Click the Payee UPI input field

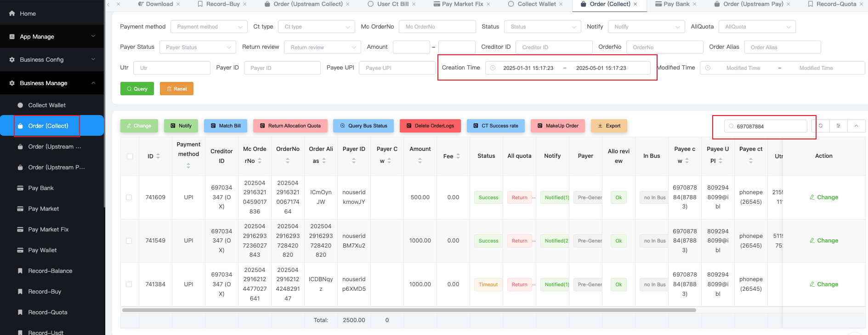[x=397, y=68]
